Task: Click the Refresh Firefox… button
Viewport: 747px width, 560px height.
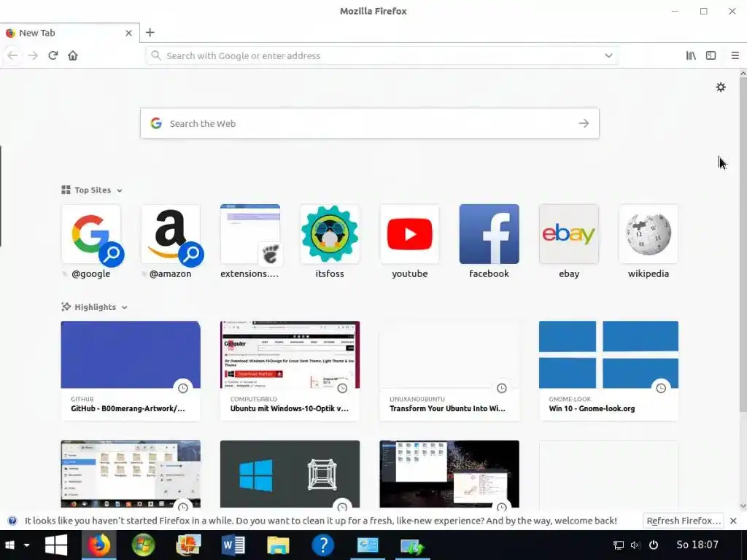Action: 683,521
